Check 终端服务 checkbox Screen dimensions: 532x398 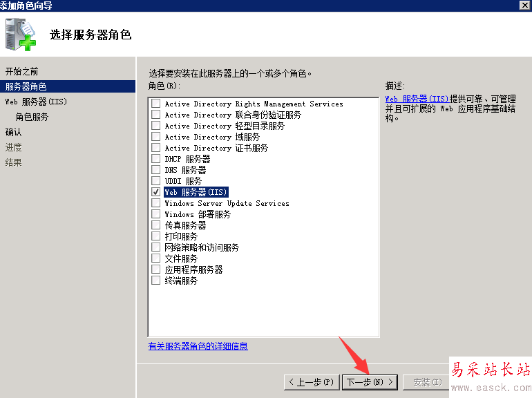click(x=155, y=281)
